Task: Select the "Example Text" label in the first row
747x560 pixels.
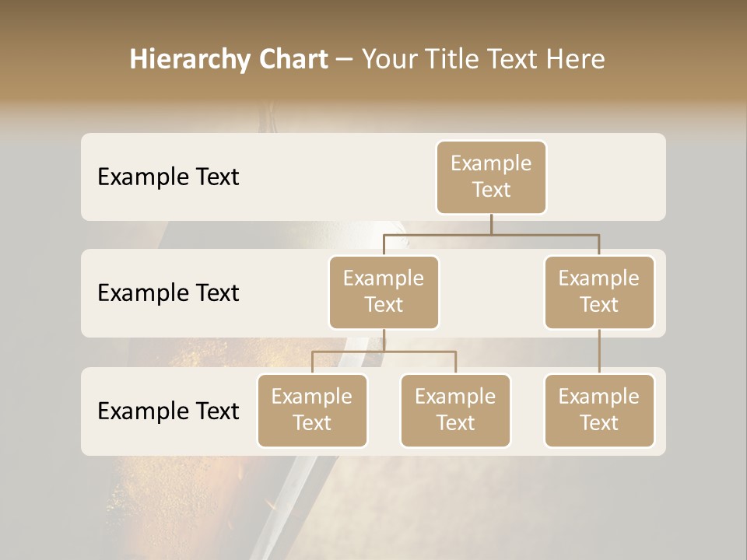Action: (168, 177)
